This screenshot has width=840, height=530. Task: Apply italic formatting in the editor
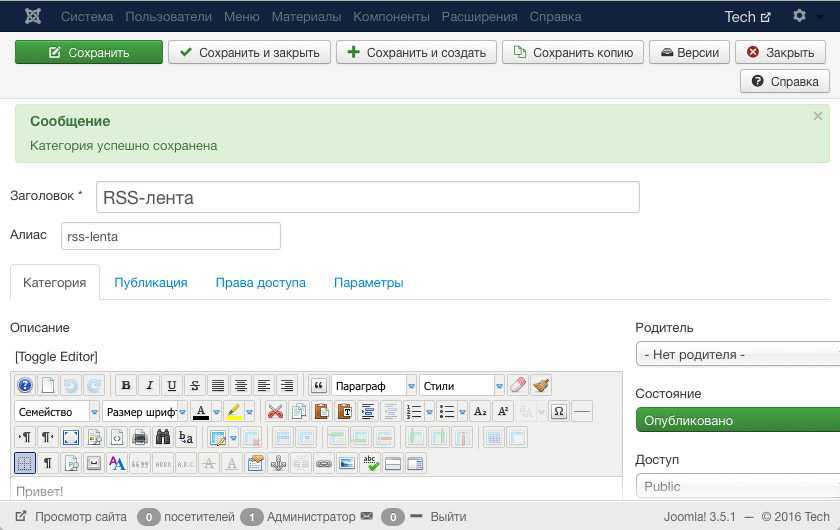149,386
